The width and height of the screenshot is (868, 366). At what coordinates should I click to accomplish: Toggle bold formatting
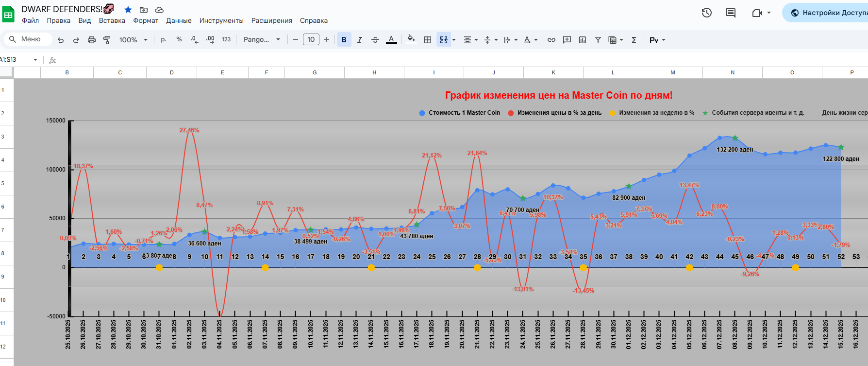(344, 40)
